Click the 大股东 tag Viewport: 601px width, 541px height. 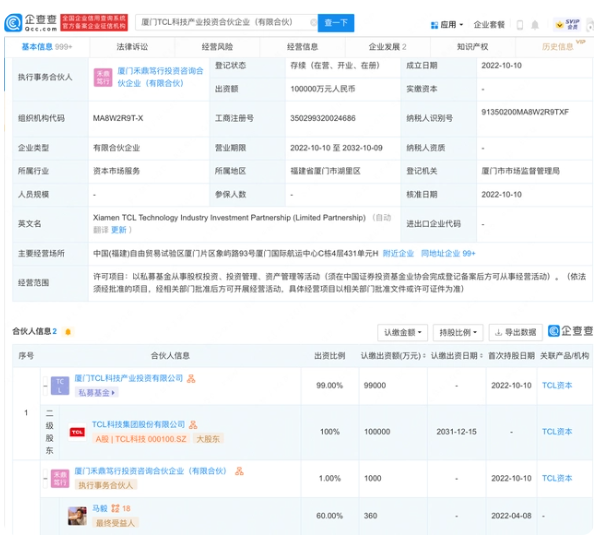(x=208, y=439)
